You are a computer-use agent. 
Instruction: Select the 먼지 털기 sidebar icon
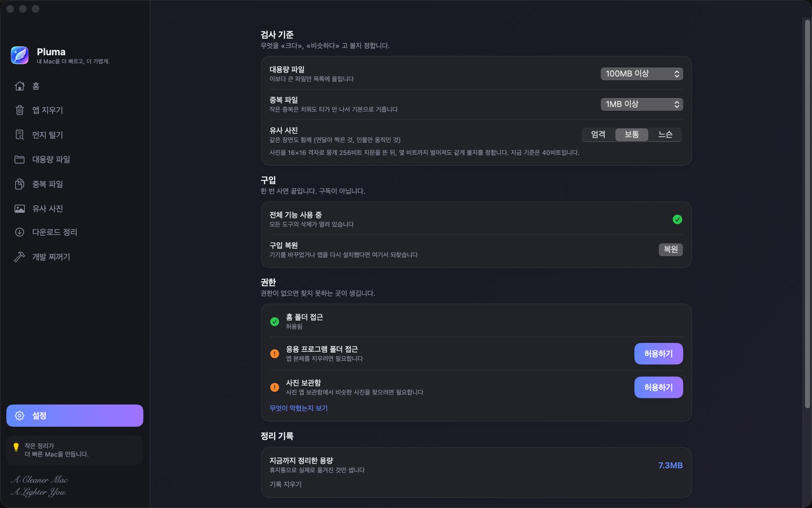click(x=19, y=135)
